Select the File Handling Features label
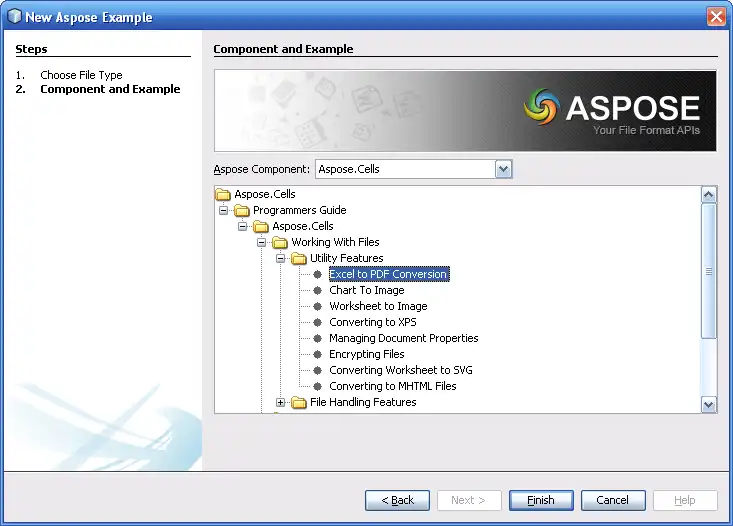The height and width of the screenshot is (526, 733). point(363,402)
